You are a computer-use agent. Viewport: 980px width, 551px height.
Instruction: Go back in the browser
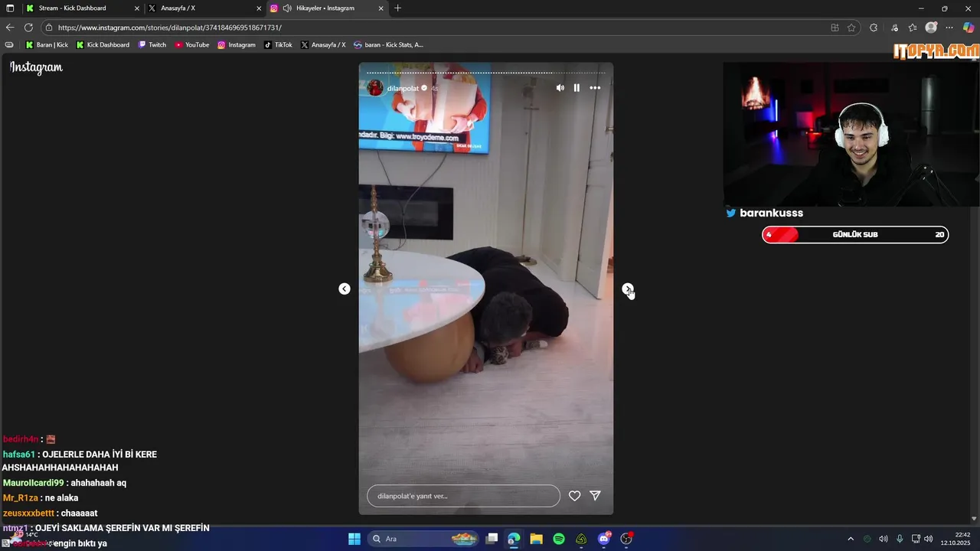(10, 28)
